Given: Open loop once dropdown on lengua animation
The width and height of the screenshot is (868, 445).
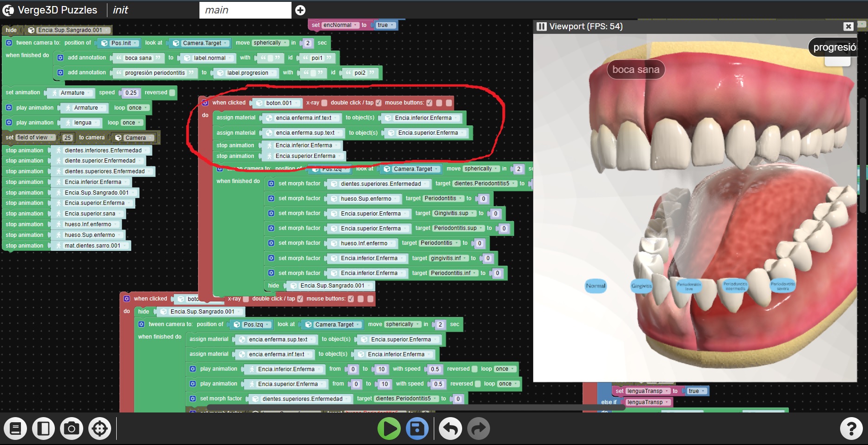Looking at the screenshot, I should [132, 123].
